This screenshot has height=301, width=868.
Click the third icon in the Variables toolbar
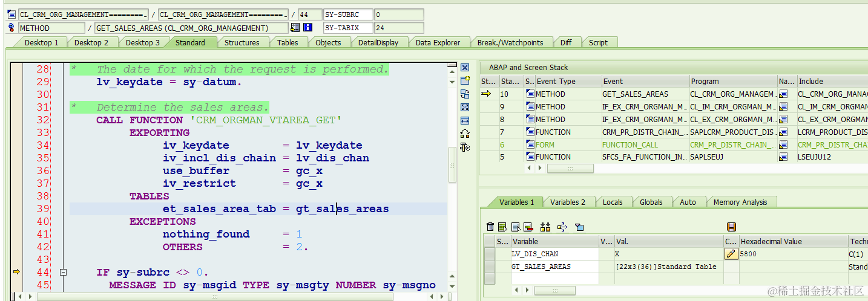tap(516, 227)
